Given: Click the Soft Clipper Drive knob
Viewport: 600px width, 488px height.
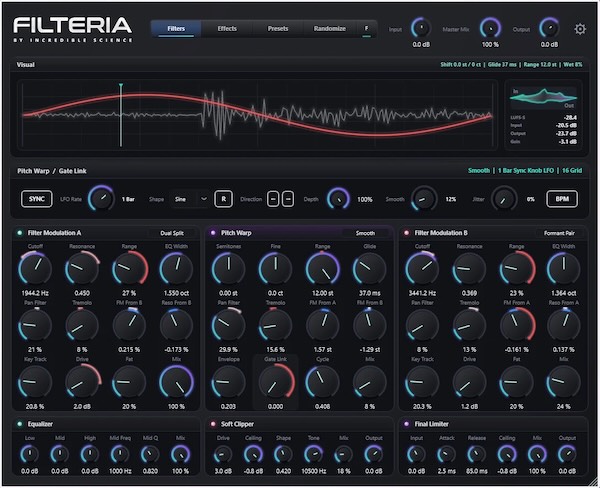Looking at the screenshot, I should pyautogui.click(x=223, y=454).
